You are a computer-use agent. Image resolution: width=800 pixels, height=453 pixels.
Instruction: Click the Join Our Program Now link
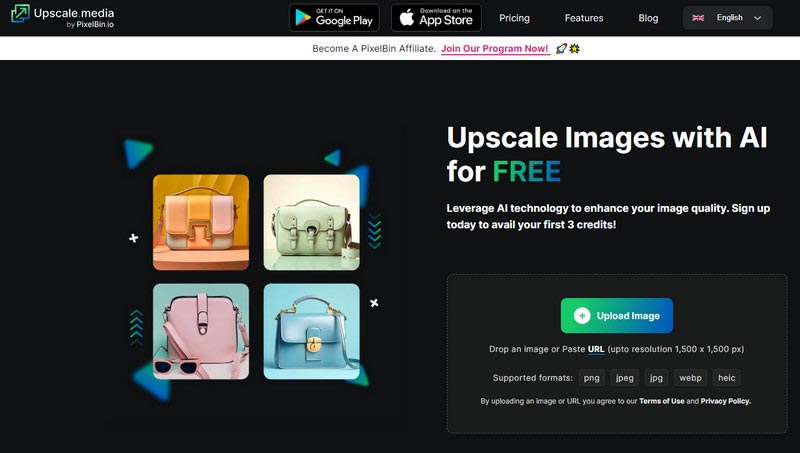pos(495,48)
